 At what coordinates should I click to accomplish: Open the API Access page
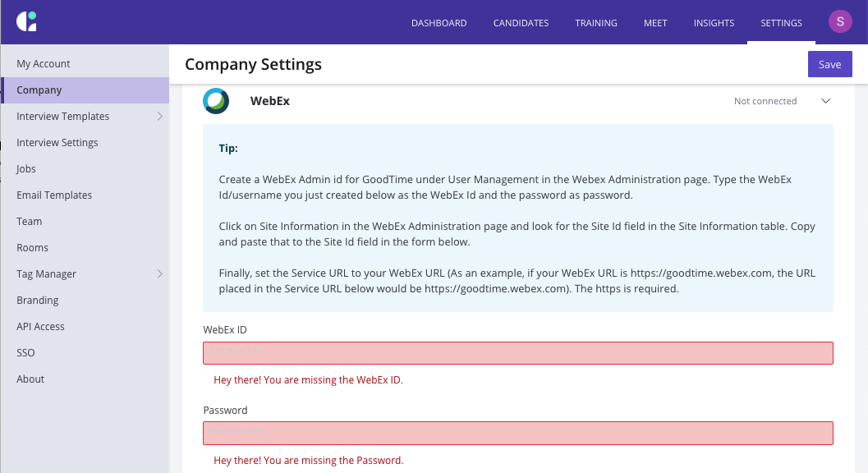click(x=40, y=327)
